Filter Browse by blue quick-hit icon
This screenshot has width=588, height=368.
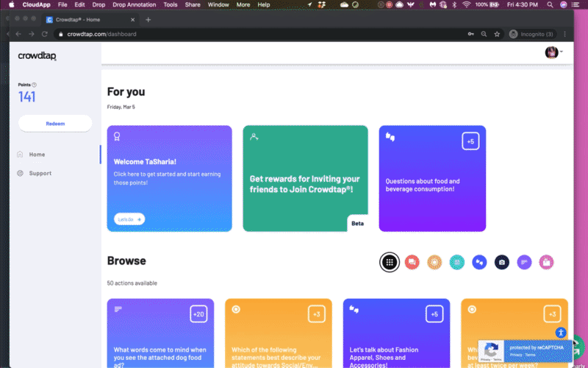(479, 262)
